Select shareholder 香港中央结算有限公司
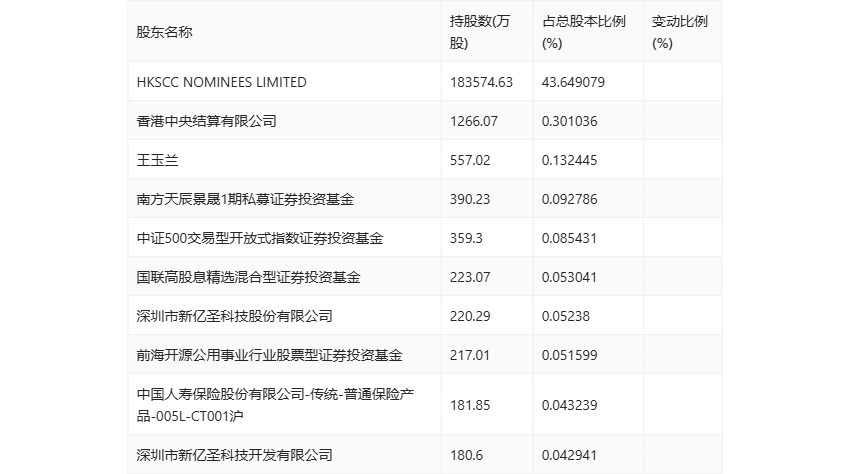The width and height of the screenshot is (850, 474). [207, 121]
